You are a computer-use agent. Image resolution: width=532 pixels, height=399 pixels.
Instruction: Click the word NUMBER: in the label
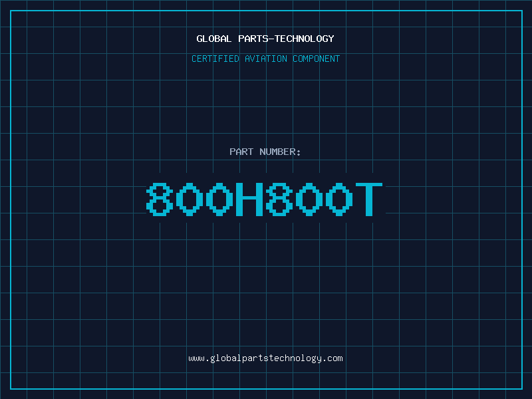click(281, 152)
